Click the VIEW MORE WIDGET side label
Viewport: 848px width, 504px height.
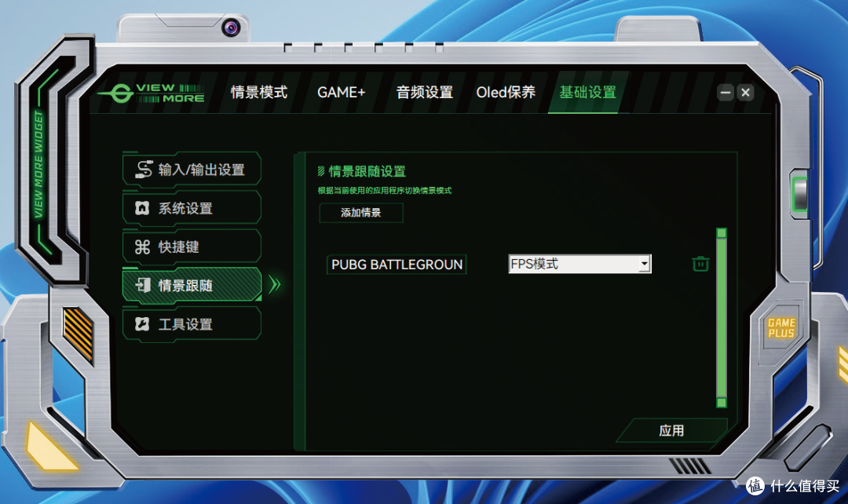(x=38, y=164)
